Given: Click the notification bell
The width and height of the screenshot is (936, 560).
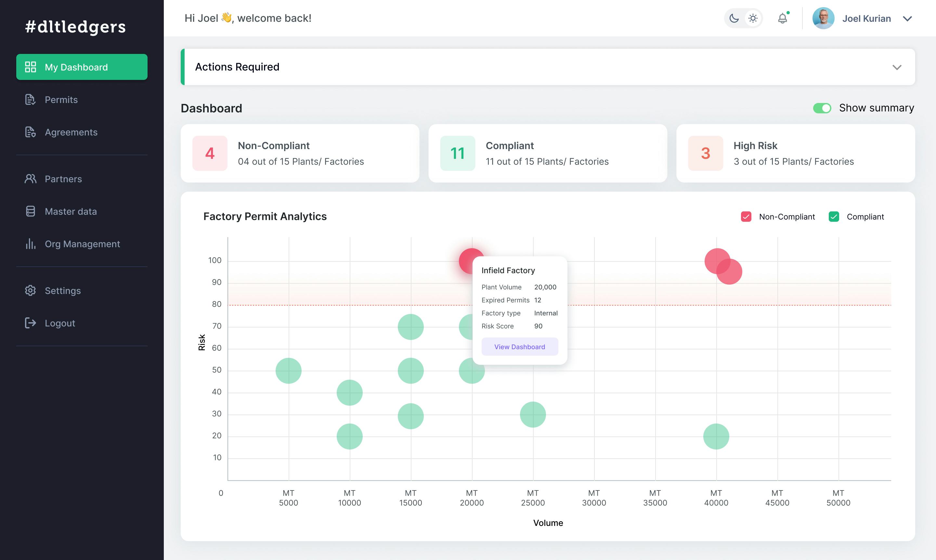Looking at the screenshot, I should tap(783, 18).
